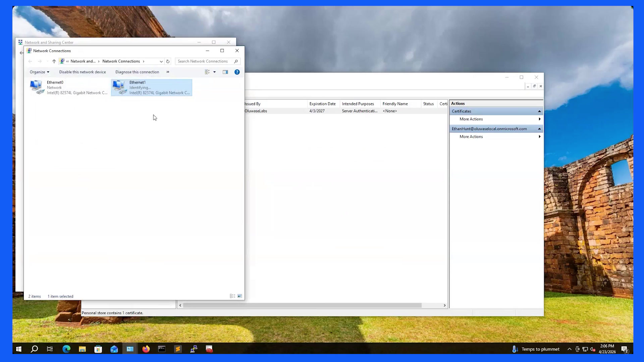Toggle the preview pane icon
Viewport: 644px width, 362px height.
point(225,72)
